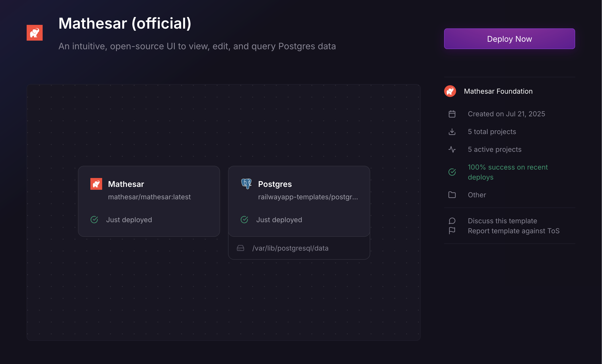Click Just deployed text on Mathesar card

[x=129, y=220]
